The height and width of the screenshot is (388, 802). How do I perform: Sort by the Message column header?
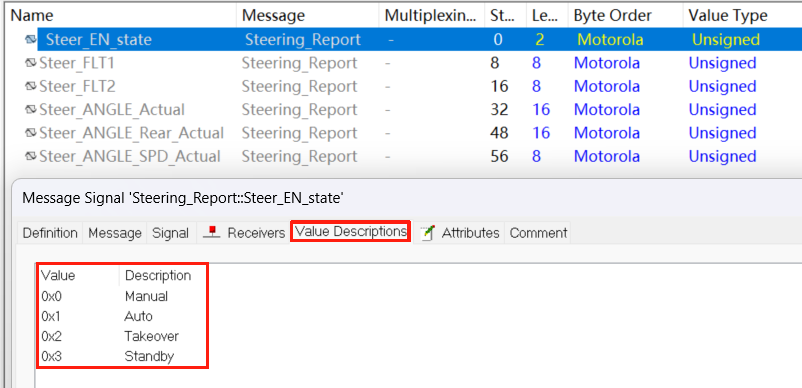tap(308, 15)
